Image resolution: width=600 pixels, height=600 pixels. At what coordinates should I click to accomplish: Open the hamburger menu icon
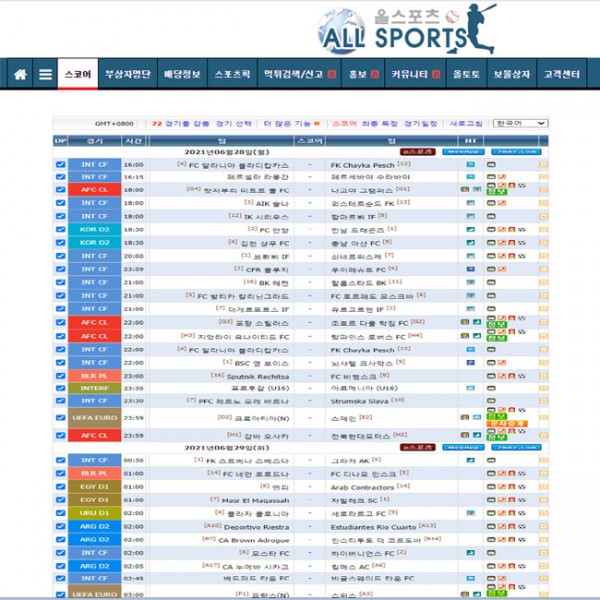pyautogui.click(x=45, y=74)
